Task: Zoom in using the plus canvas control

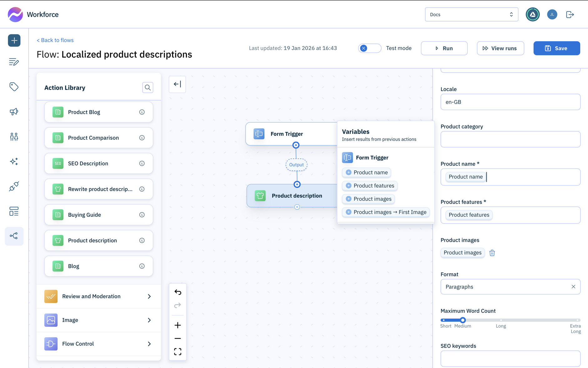Action: [x=178, y=325]
